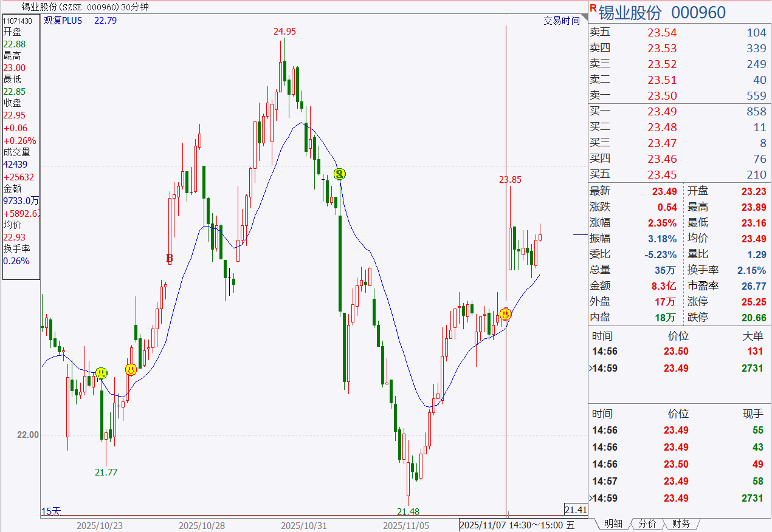Screen dimensions: 772x532
Task: Select the 2025/10/23 date on time axis
Action: point(99,525)
